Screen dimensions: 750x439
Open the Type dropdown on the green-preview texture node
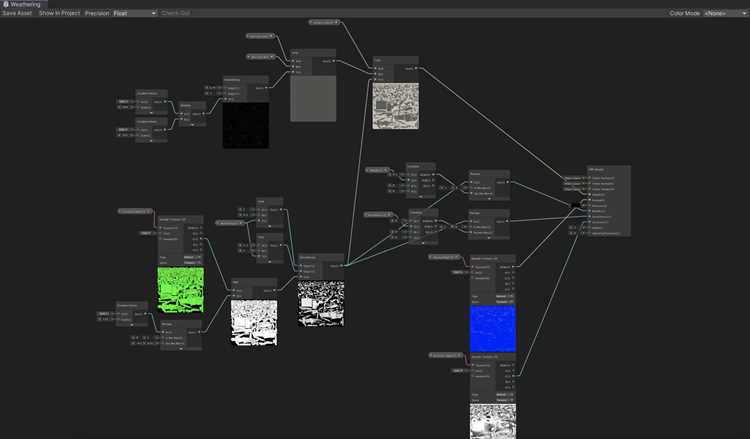(193, 257)
